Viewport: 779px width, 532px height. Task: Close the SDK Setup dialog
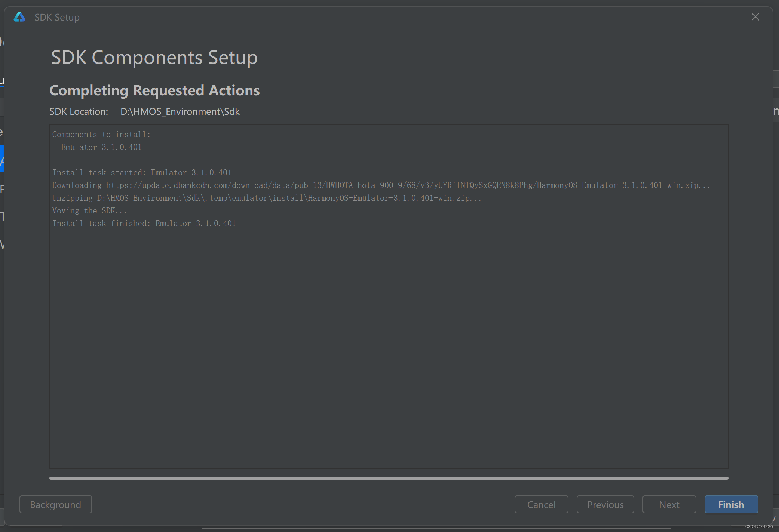tap(755, 17)
